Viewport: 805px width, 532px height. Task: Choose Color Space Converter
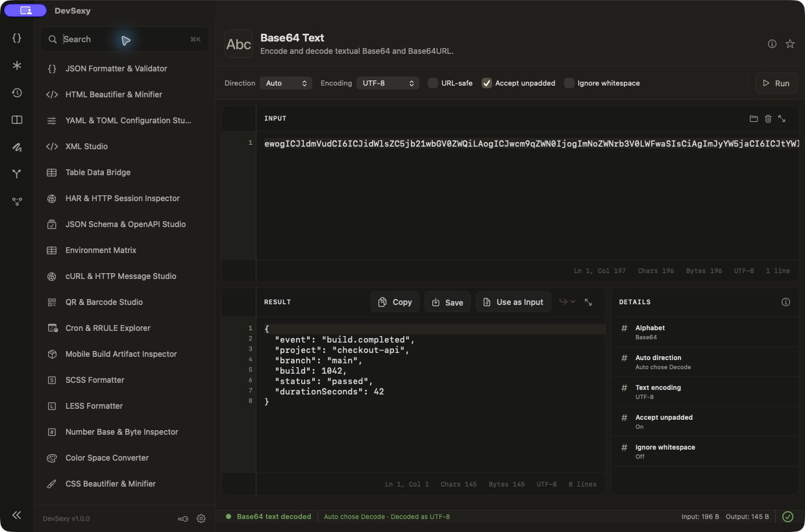[124, 458]
